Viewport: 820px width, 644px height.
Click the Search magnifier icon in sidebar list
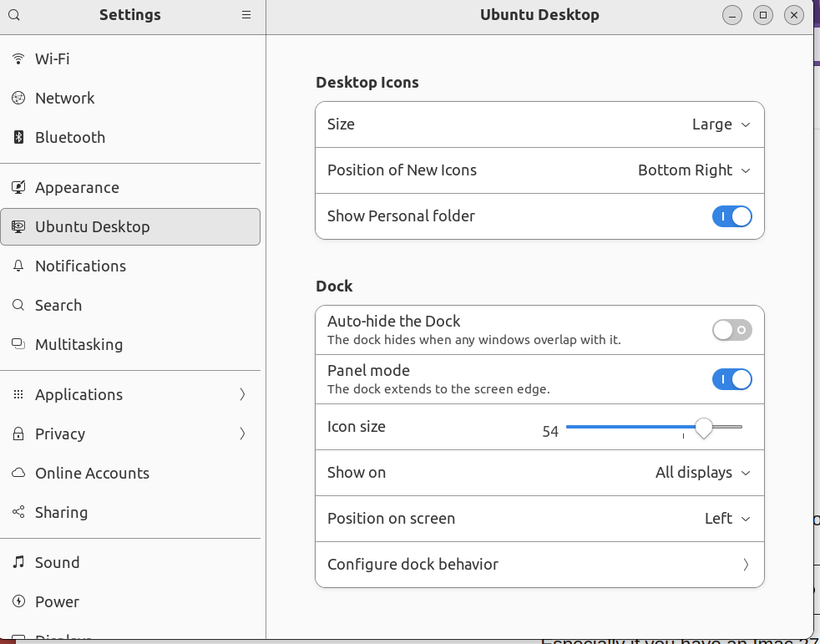18,305
